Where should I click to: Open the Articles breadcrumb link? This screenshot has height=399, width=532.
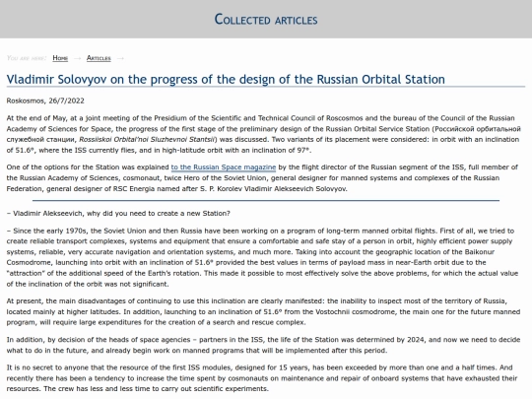tap(99, 58)
